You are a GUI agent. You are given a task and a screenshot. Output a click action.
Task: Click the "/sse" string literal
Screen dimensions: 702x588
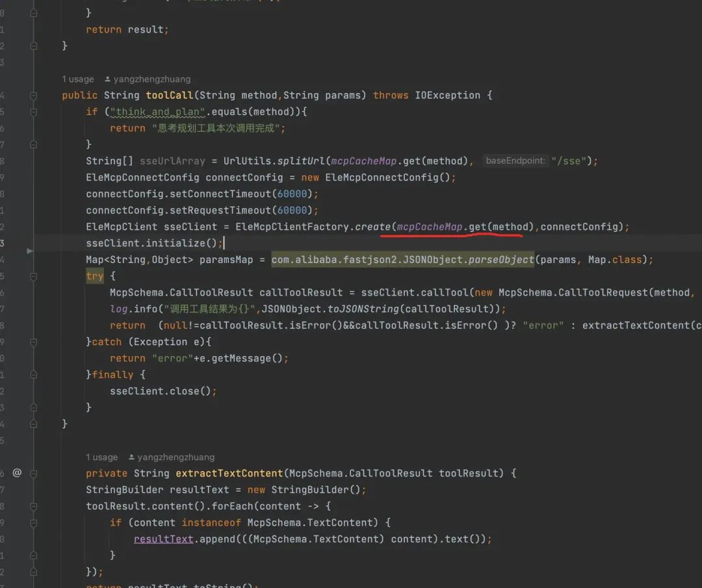[569, 161]
